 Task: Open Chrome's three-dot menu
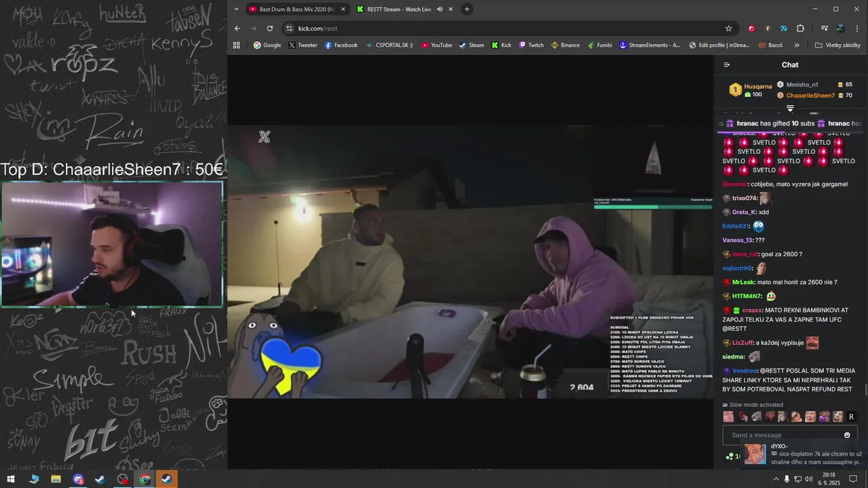coord(858,28)
